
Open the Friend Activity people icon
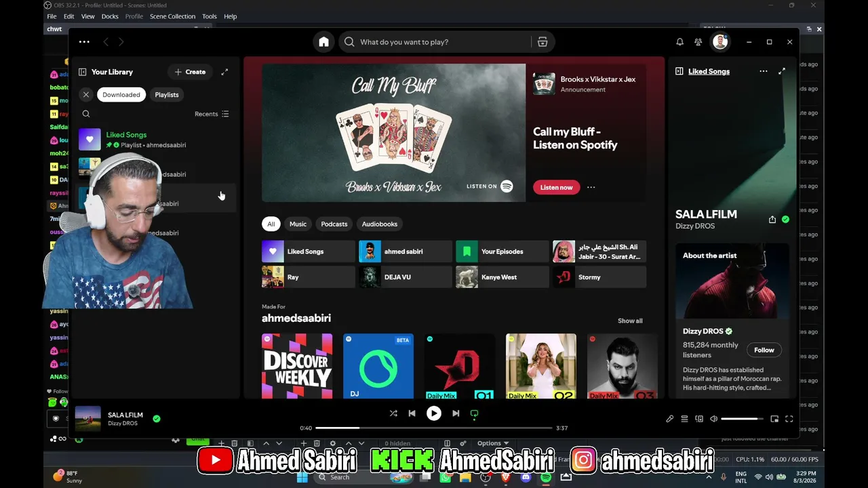(x=698, y=42)
